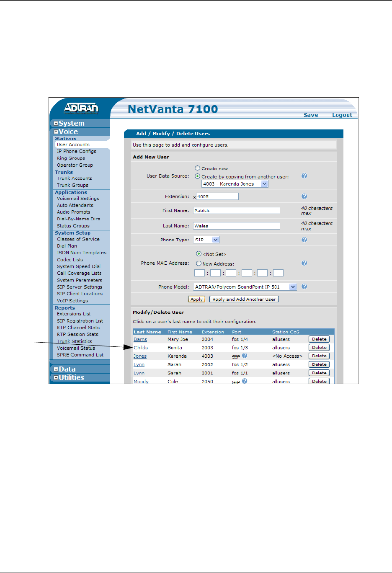Open Voicemail Settings
392x573 pixels.
tap(78, 199)
